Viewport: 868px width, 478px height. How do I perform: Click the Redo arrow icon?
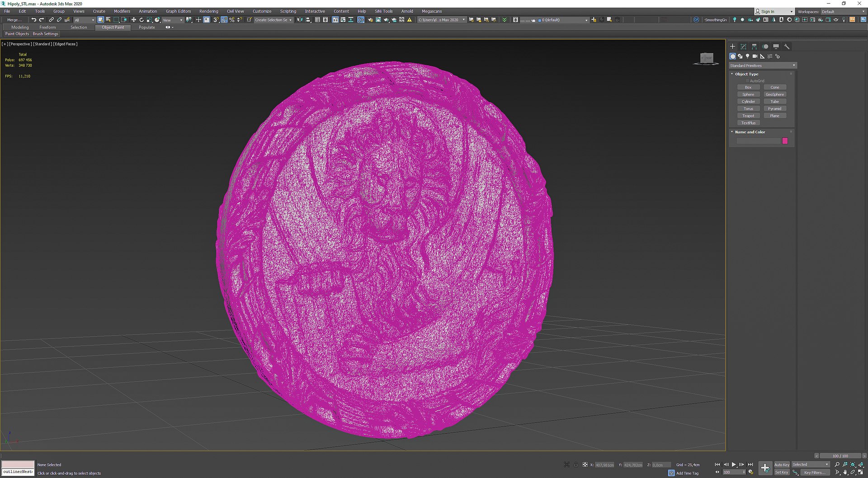pyautogui.click(x=42, y=20)
